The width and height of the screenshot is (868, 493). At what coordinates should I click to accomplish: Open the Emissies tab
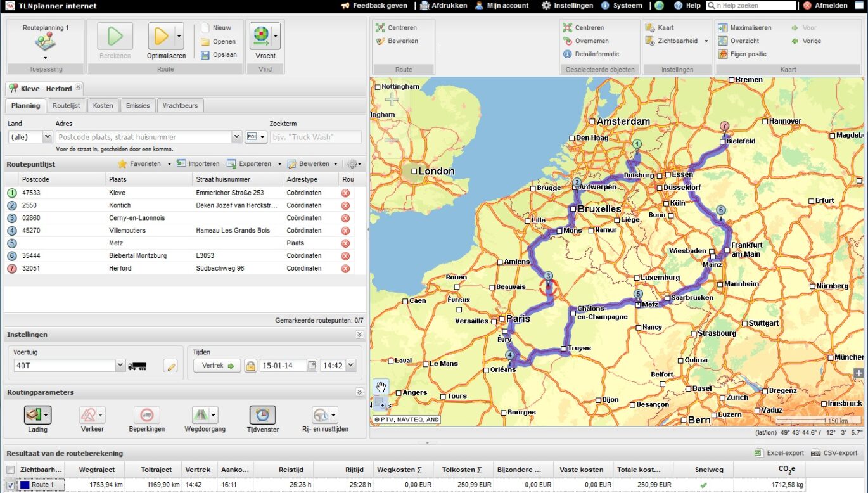[x=137, y=106]
